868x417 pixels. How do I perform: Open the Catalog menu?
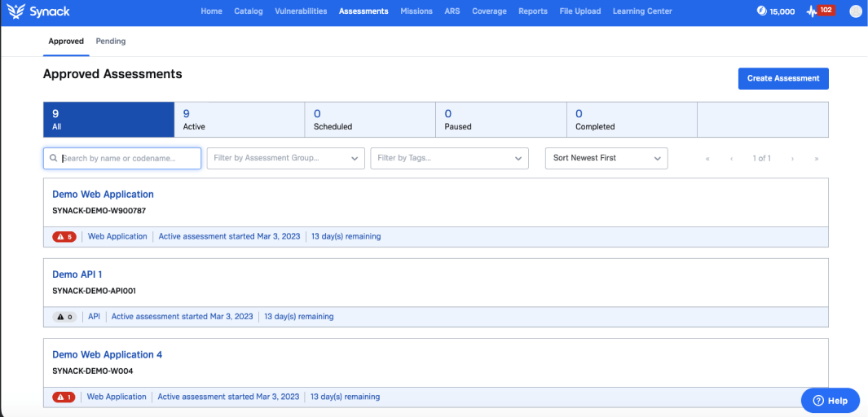[x=249, y=11]
